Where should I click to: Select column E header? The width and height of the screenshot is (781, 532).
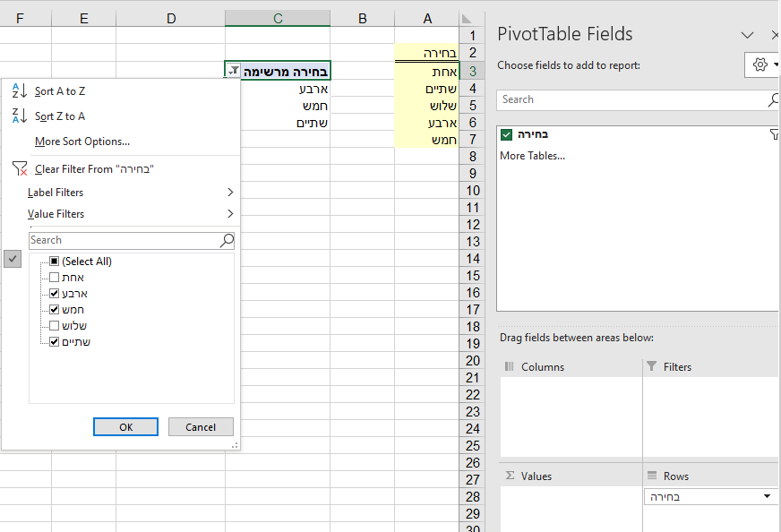click(x=83, y=19)
